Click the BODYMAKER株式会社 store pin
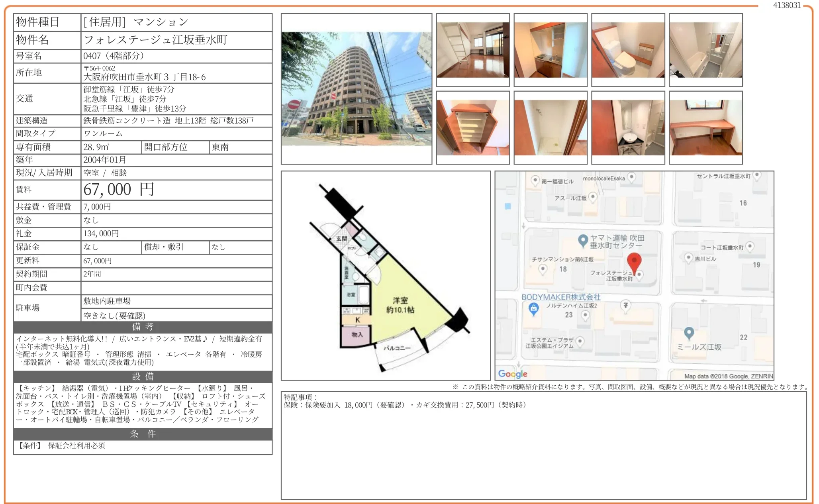 coord(534,309)
